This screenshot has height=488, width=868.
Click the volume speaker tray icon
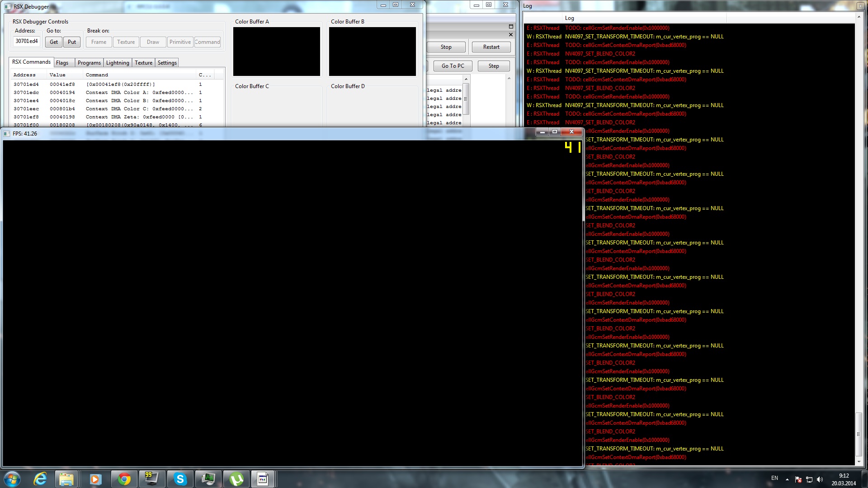pos(820,479)
